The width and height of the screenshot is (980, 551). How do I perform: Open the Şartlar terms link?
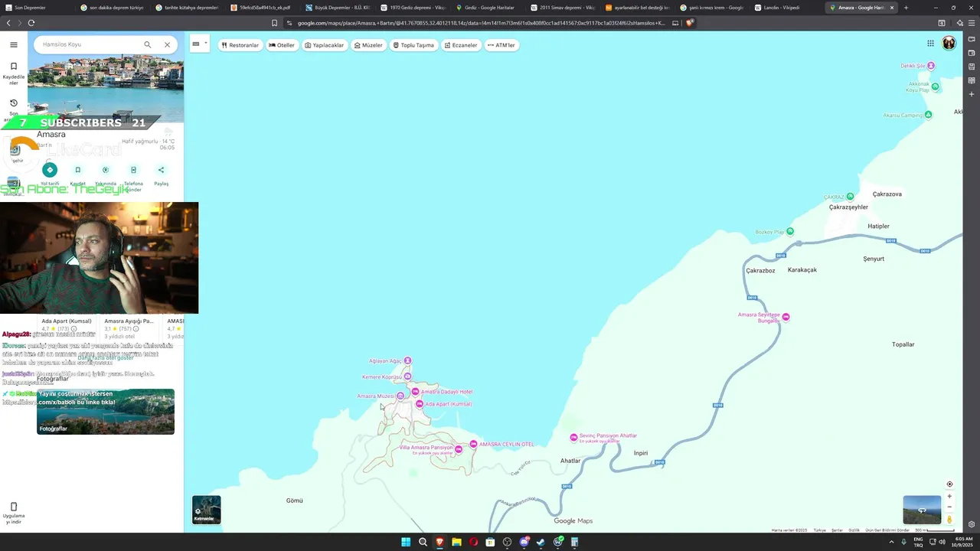[838, 530]
